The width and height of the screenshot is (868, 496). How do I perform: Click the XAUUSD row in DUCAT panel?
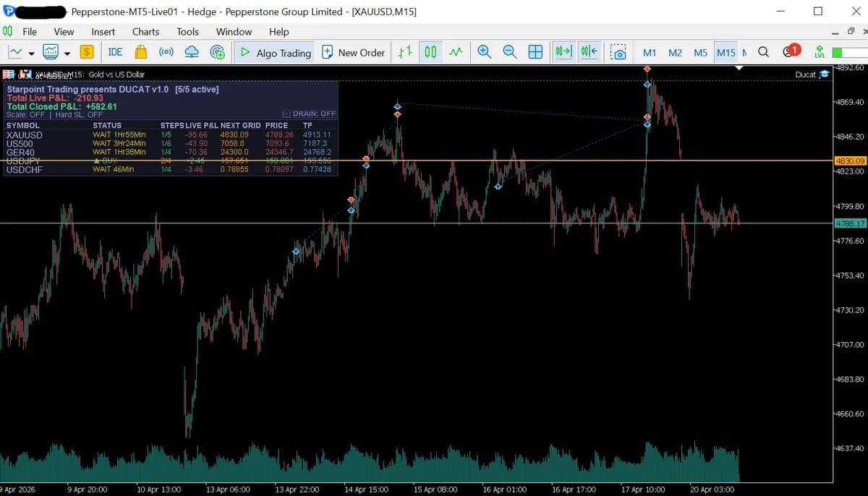pyautogui.click(x=169, y=134)
